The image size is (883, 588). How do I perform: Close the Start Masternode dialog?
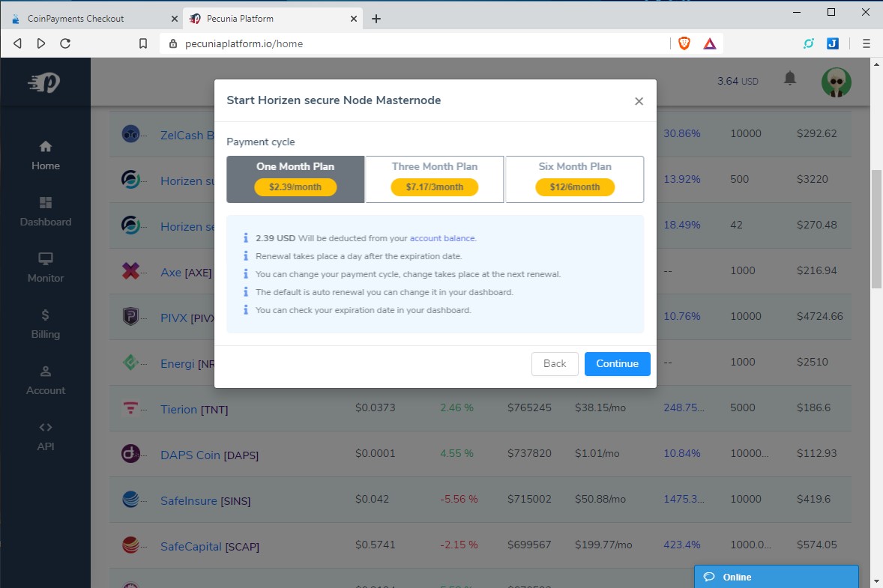[639, 101]
